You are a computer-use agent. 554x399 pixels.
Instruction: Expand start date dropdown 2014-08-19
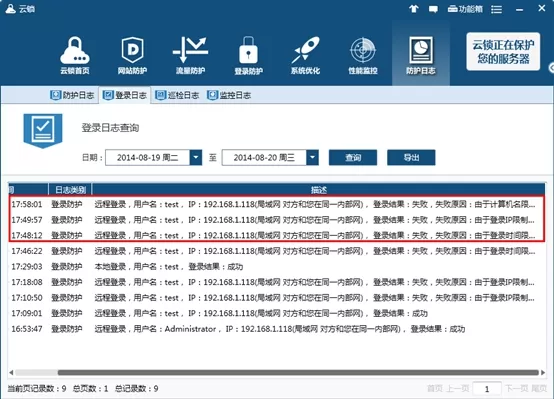click(196, 157)
